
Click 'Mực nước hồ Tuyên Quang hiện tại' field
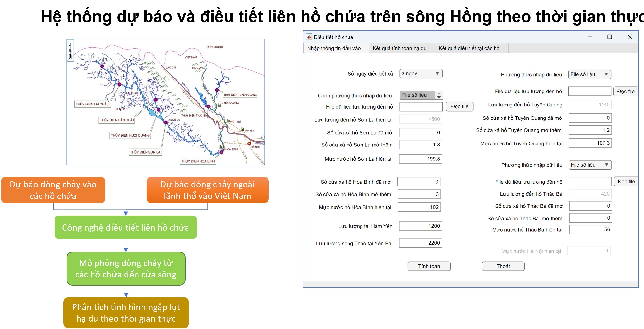(x=590, y=143)
